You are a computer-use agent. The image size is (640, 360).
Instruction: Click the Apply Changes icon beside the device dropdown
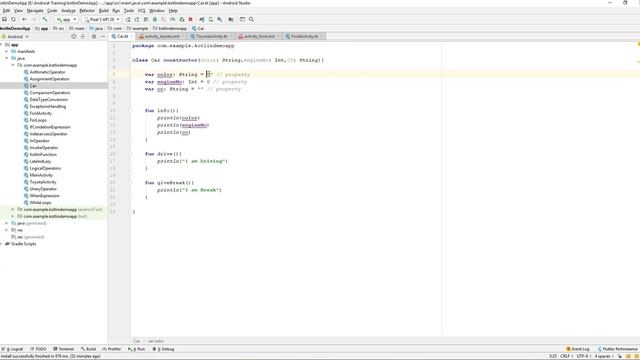(x=128, y=19)
